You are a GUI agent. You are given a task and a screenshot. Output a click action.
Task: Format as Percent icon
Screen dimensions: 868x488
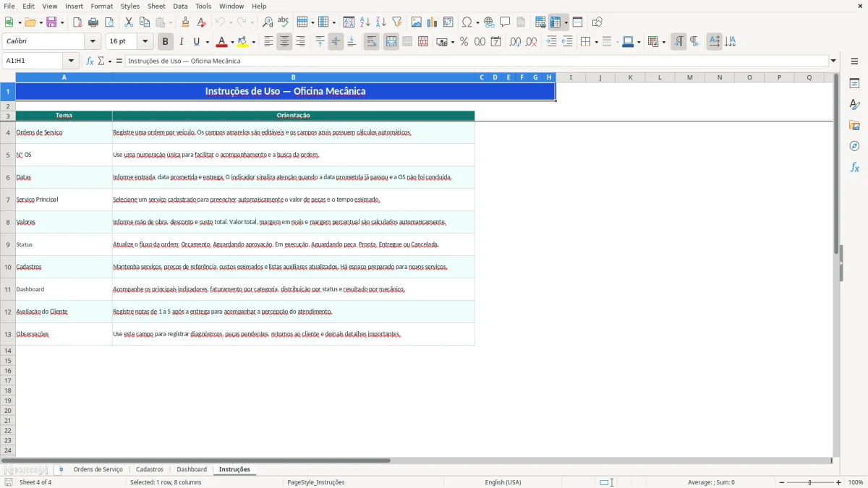point(464,42)
